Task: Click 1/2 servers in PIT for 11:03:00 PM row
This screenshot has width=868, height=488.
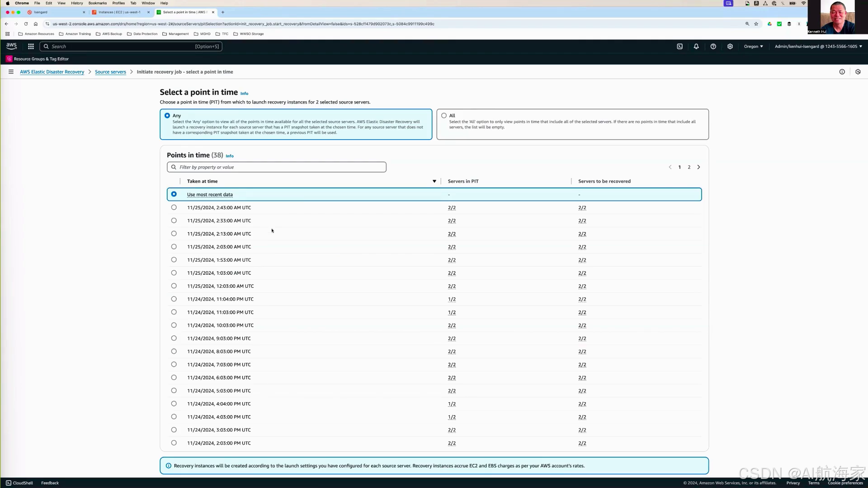Action: coord(452,312)
